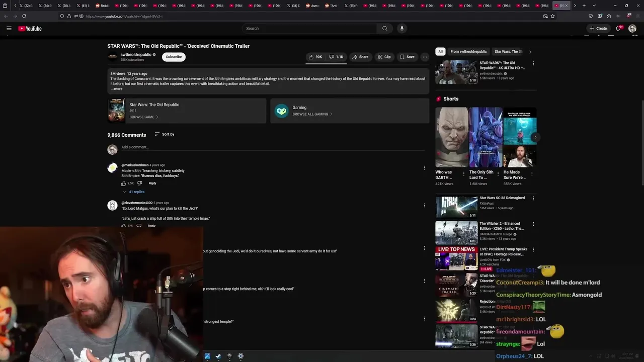Image resolution: width=644 pixels, height=362 pixels.
Task: Switch to the Reddit browser tab
Action: pyautogui.click(x=102, y=6)
